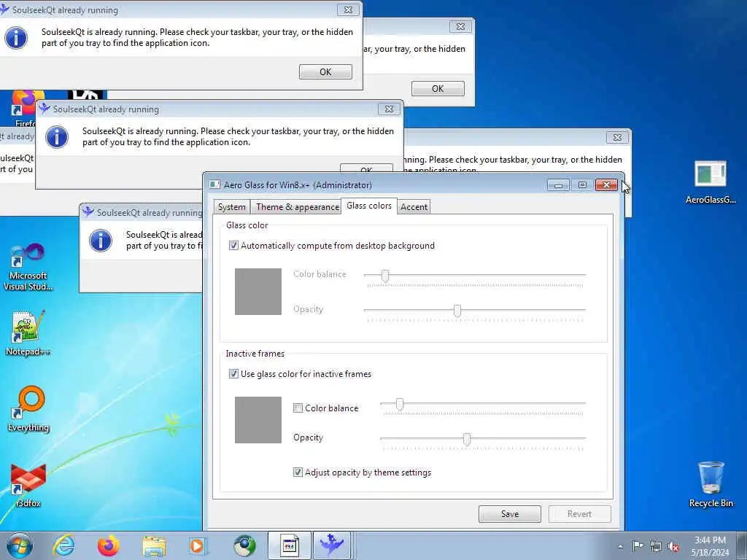Open the taskbar clock showing 3:44 PM
The width and height of the screenshot is (747, 560).
(x=710, y=546)
